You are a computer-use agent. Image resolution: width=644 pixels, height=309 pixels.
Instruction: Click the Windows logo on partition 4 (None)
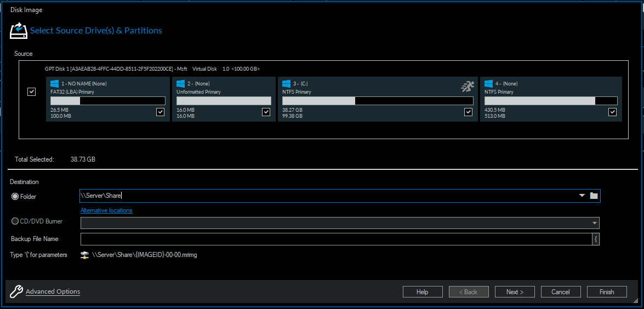489,84
